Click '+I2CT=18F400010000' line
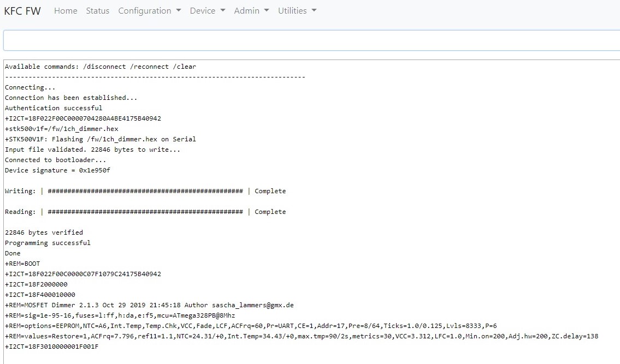 click(40, 295)
